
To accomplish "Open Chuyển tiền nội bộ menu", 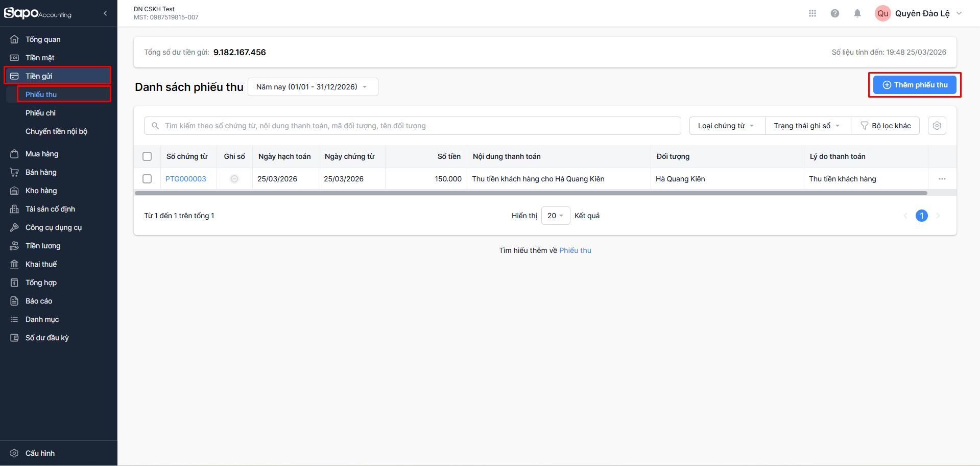I will [56, 131].
